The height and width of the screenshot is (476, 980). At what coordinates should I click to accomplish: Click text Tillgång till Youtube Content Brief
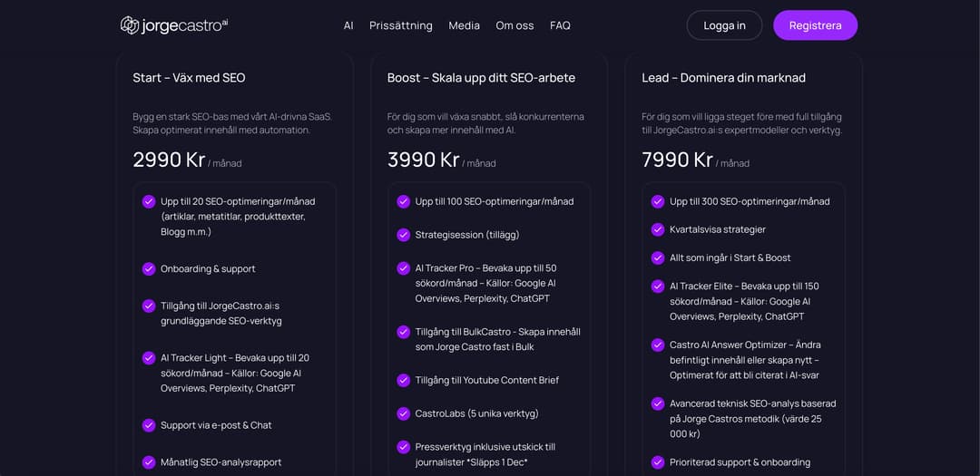[x=487, y=380]
